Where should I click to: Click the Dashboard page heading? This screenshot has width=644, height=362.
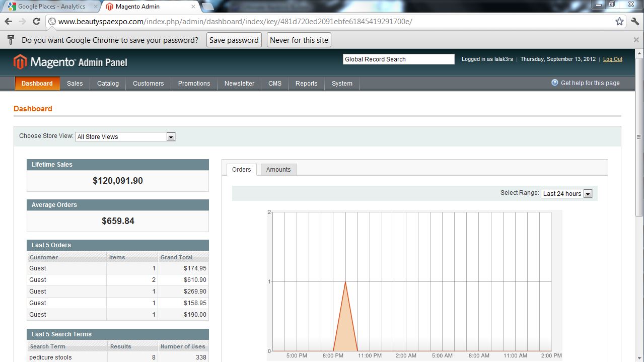click(x=33, y=109)
